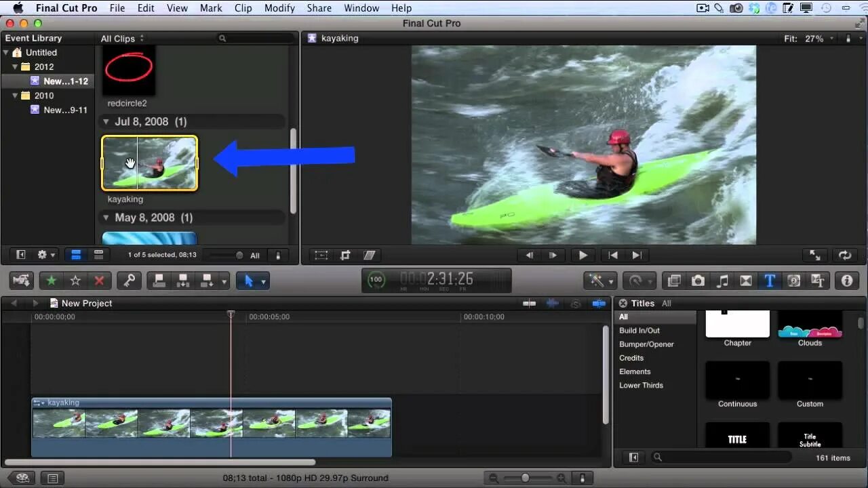Viewport: 868px width, 488px height.
Task: Open edit options dropdown beside Append
Action: click(224, 281)
